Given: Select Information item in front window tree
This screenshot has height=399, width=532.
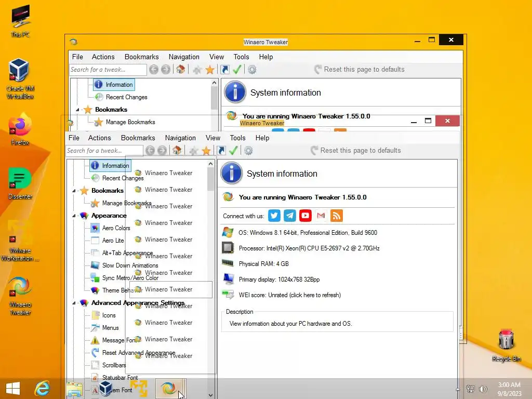Looking at the screenshot, I should (x=110, y=166).
